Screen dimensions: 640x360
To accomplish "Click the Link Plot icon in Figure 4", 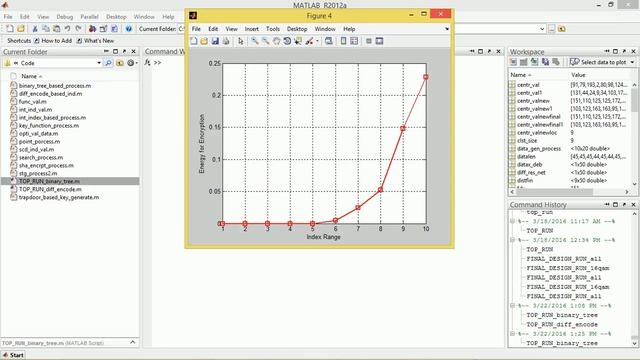I will click(x=329, y=41).
